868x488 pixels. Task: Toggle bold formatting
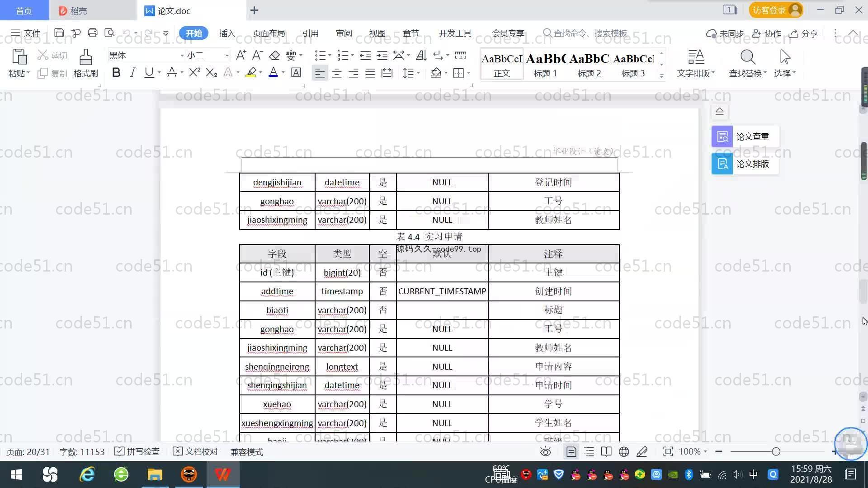pyautogui.click(x=116, y=73)
